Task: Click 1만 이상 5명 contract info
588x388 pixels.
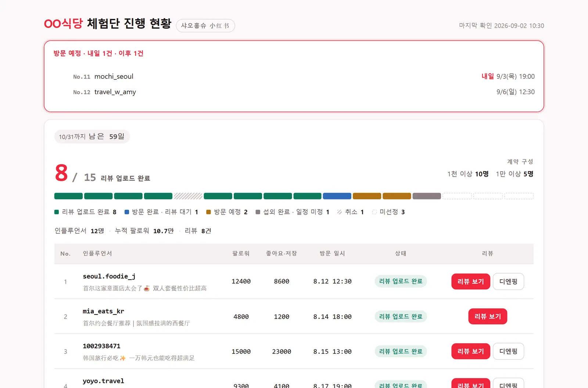Action: click(514, 174)
